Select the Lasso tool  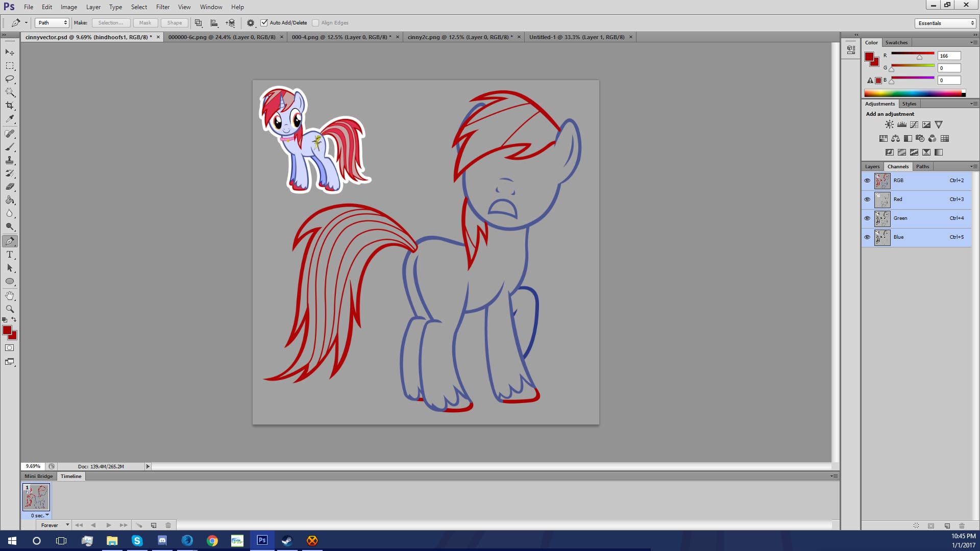click(10, 79)
